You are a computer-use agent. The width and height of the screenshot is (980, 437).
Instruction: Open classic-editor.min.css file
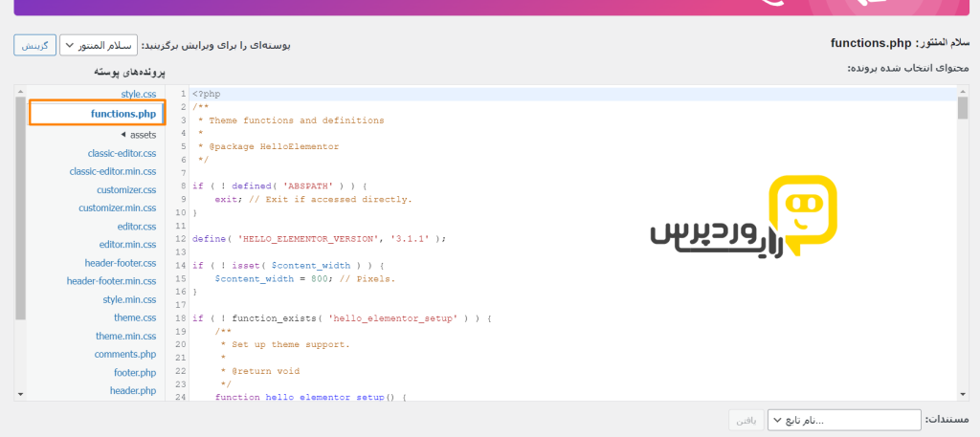coord(113,171)
